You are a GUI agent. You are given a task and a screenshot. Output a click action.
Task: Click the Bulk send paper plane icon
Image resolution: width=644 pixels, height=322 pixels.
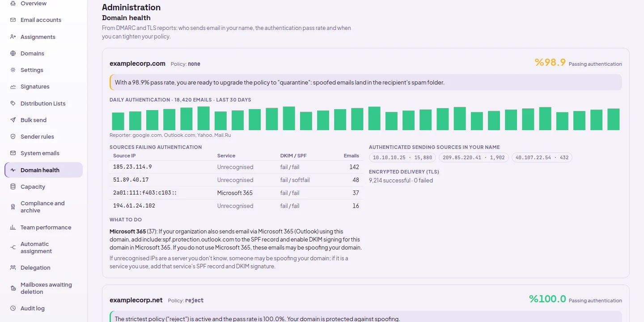point(13,120)
